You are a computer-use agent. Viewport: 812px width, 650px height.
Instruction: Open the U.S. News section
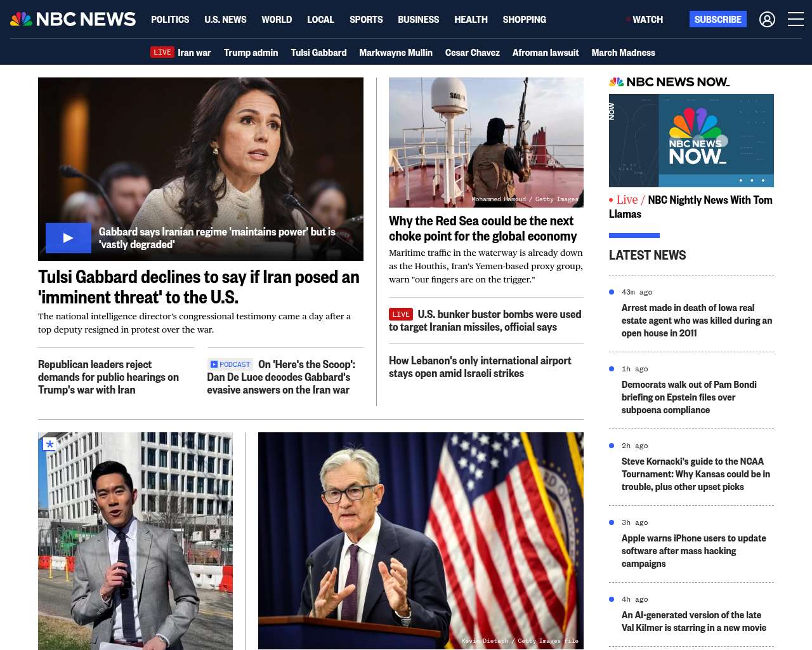[x=225, y=20]
